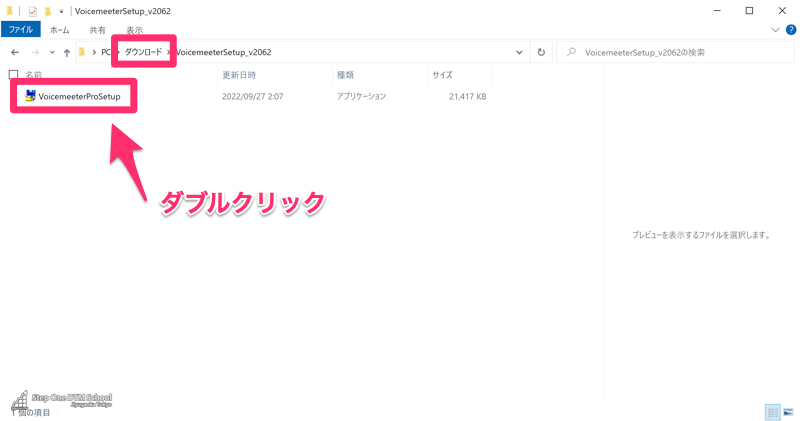Click the 2022/09/27 2:07 date cell

pos(253,96)
